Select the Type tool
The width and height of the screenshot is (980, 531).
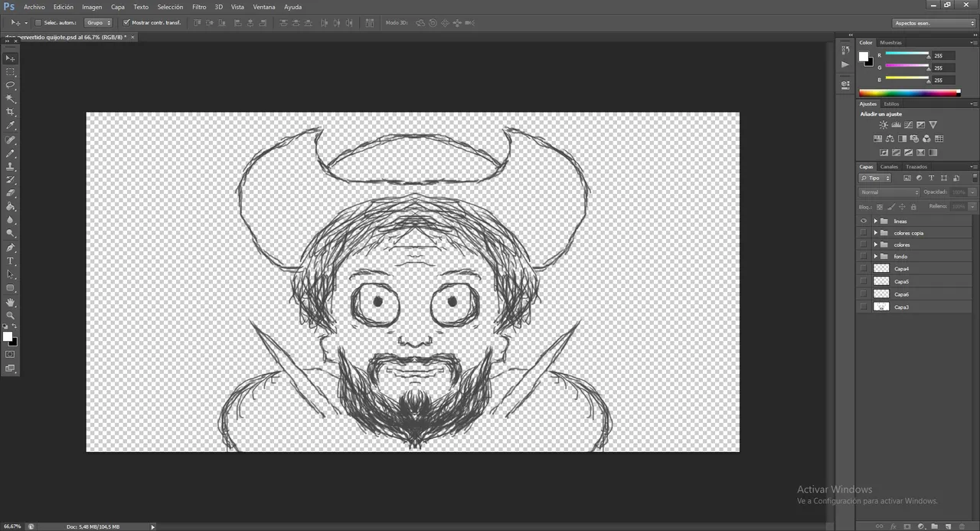(11, 261)
